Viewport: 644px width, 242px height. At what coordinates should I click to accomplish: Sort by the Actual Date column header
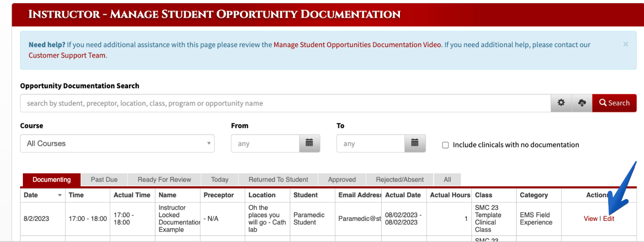[x=404, y=195]
